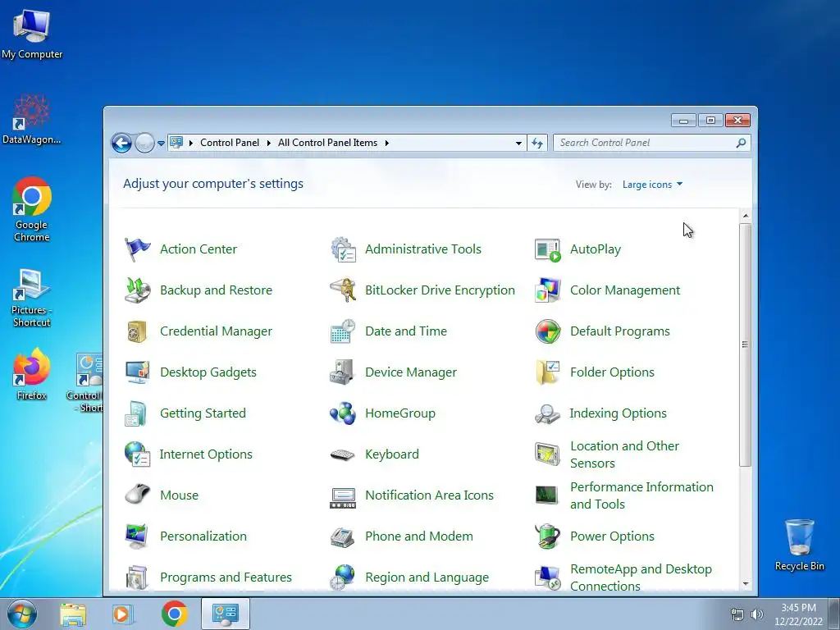Open the 'Action Center' link

(x=199, y=249)
